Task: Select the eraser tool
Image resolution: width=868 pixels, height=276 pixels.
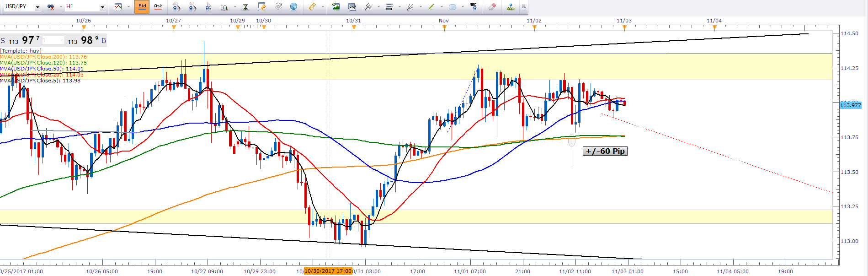Action: pyautogui.click(x=492, y=6)
